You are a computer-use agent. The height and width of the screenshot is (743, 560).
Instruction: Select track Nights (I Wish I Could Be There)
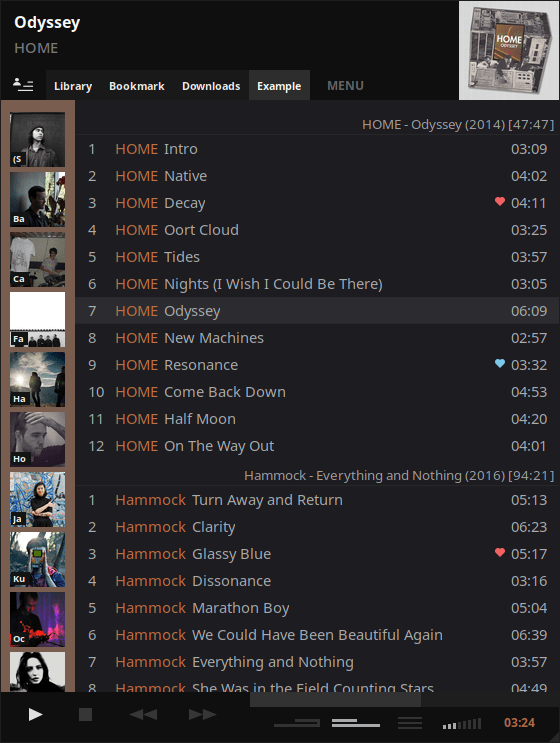(x=317, y=284)
